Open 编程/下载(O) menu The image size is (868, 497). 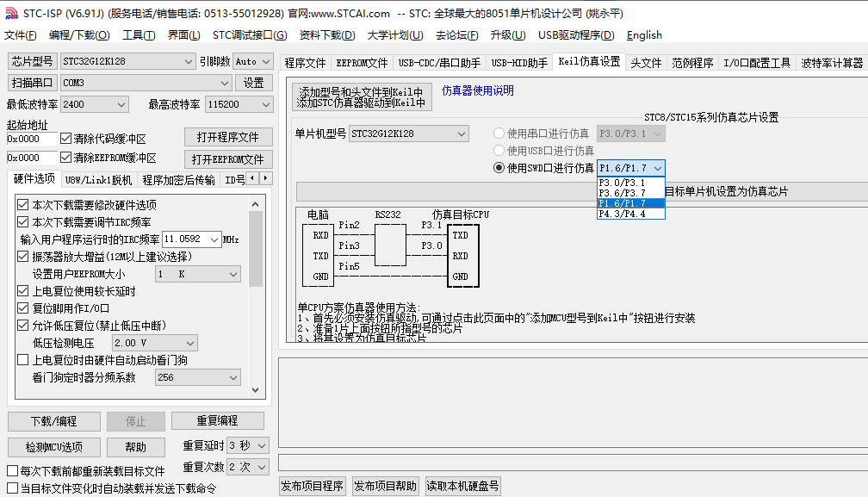(x=79, y=35)
